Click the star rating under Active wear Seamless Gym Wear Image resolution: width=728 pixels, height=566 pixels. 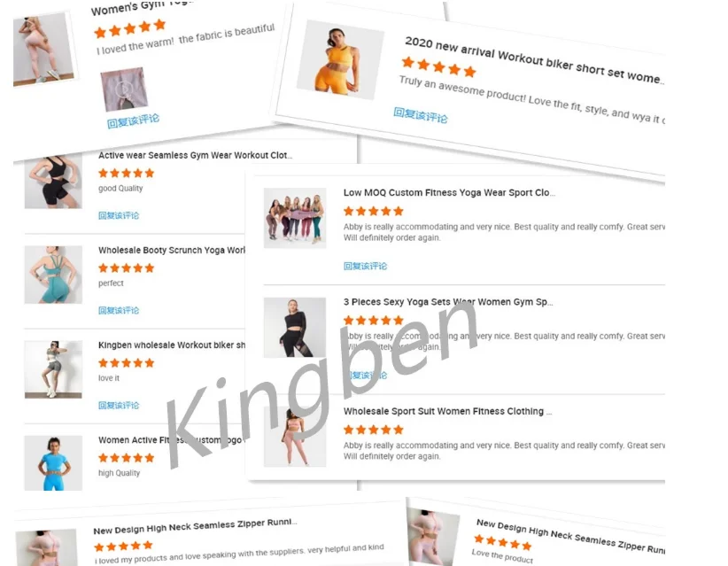click(126, 174)
